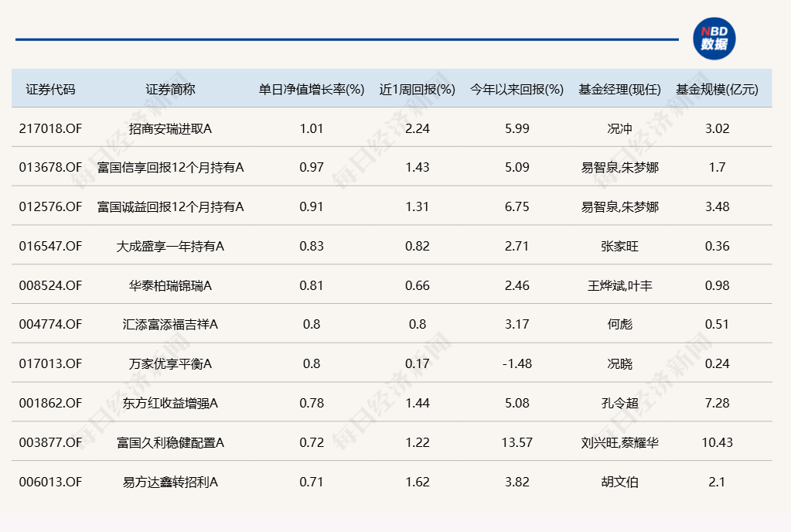791x532 pixels.
Task: Select 富国信享回报12个月持有A
Action: tap(171, 168)
